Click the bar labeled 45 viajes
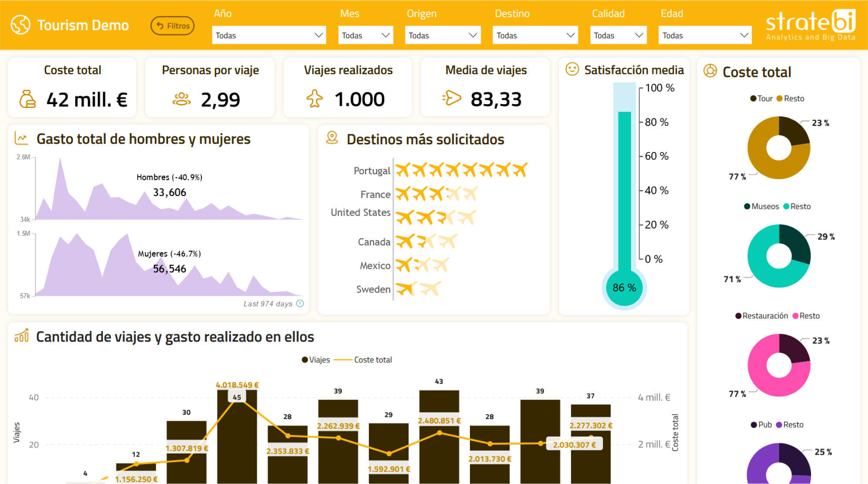868x484 pixels. point(237,440)
